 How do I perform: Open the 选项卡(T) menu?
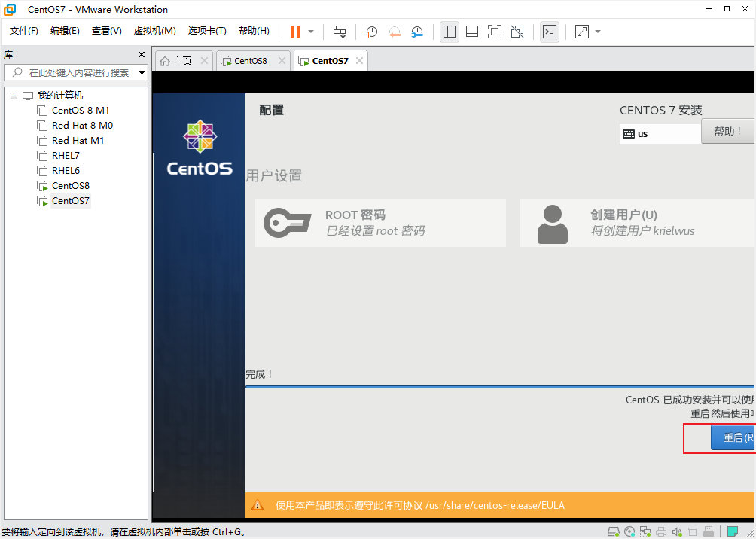tap(207, 31)
